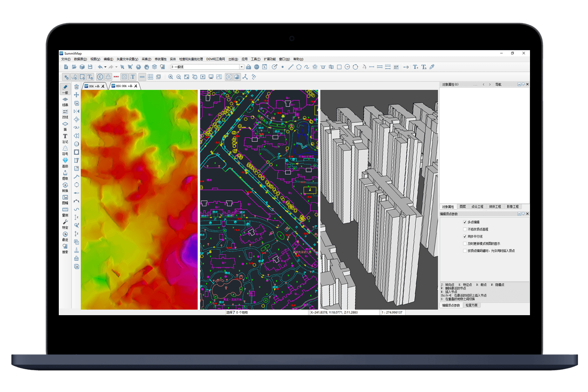
Task: Open the redo history dropdown arrow
Action: [116, 67]
